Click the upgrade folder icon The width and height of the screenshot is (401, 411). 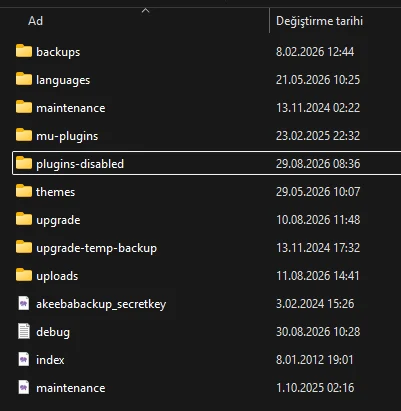coord(24,219)
